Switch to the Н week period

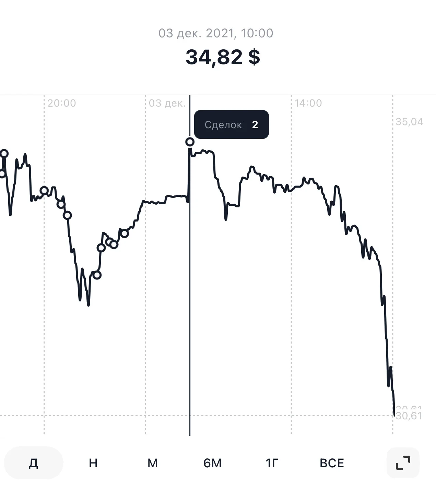coord(93,463)
